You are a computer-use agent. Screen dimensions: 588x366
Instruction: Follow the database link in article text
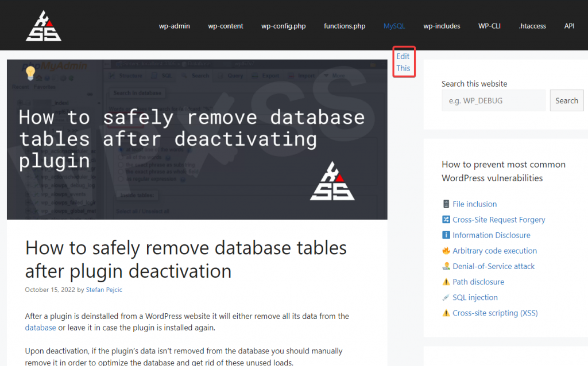tap(41, 328)
